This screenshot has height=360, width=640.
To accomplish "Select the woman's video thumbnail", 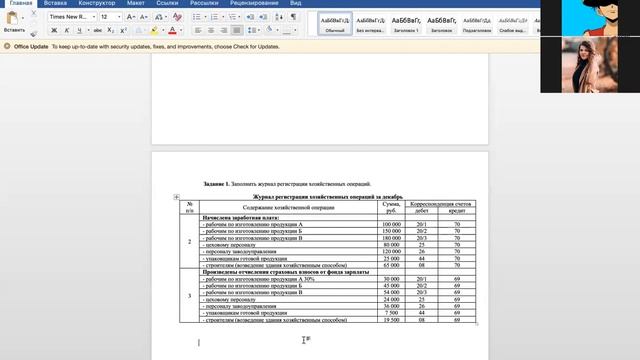I will tap(590, 64).
